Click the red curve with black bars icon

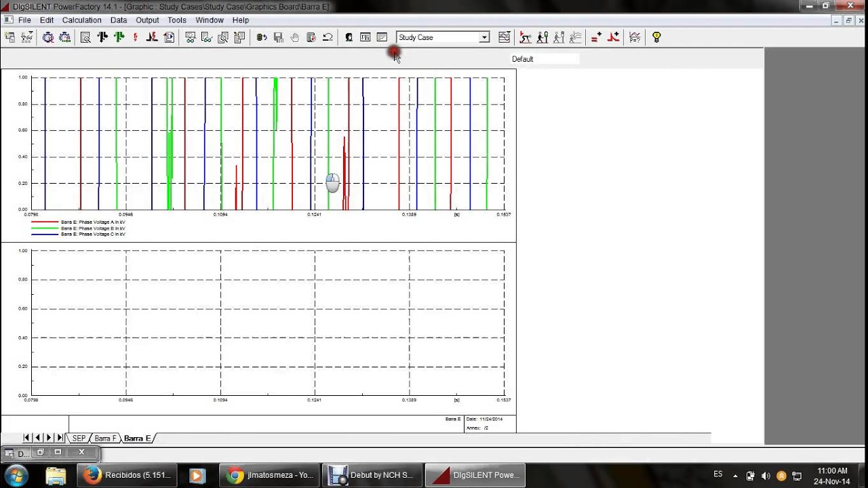[x=152, y=37]
